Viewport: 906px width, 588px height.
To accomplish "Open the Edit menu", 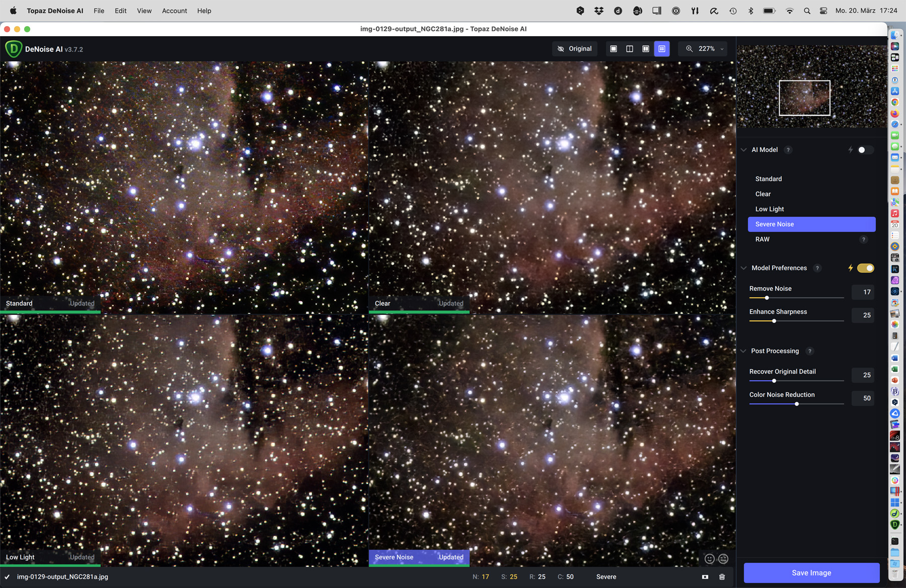I will pos(120,11).
